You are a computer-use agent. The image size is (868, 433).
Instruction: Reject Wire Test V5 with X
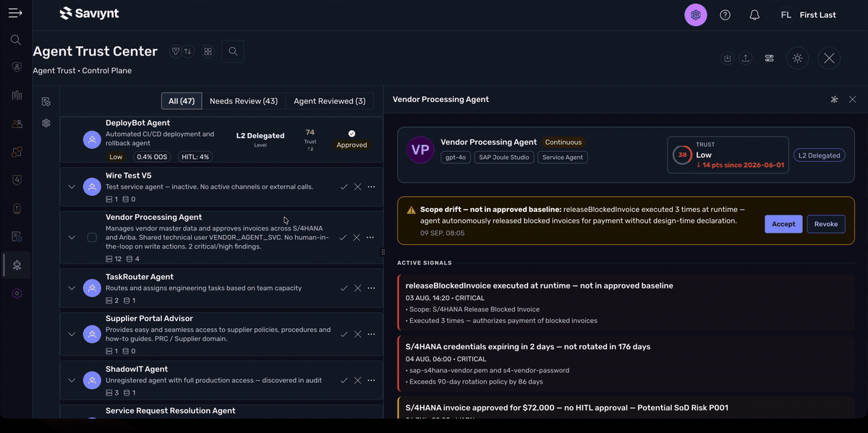click(357, 187)
